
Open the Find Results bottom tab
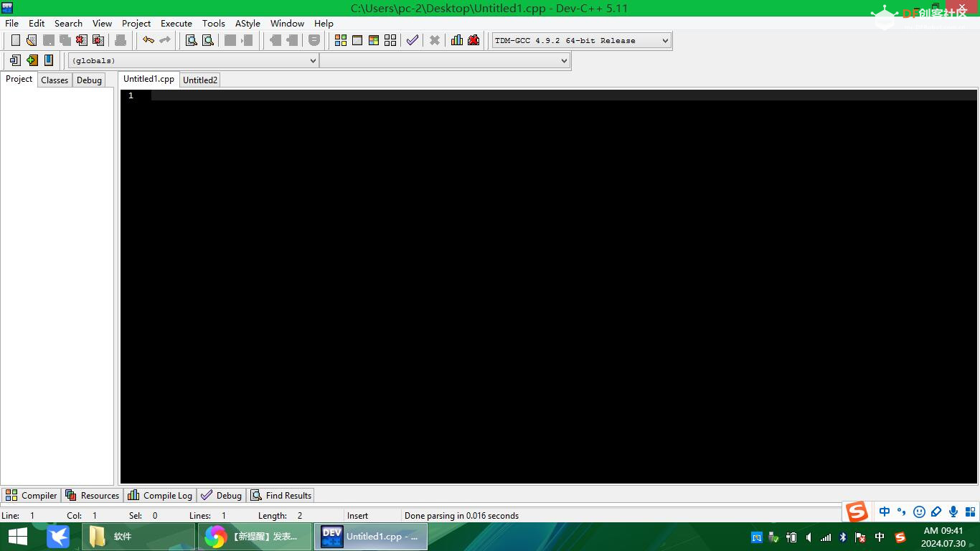281,495
